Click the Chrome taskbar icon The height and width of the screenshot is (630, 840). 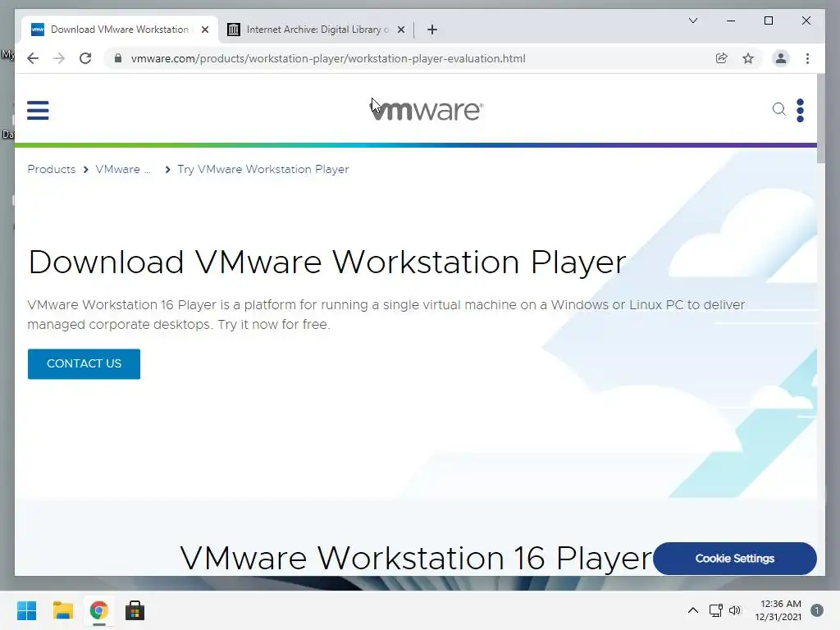coord(99,610)
